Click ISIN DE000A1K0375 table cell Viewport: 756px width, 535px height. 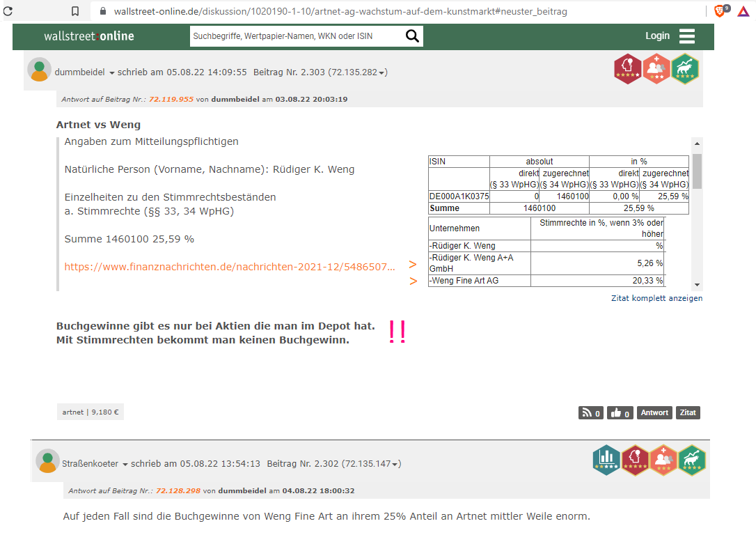(x=459, y=196)
